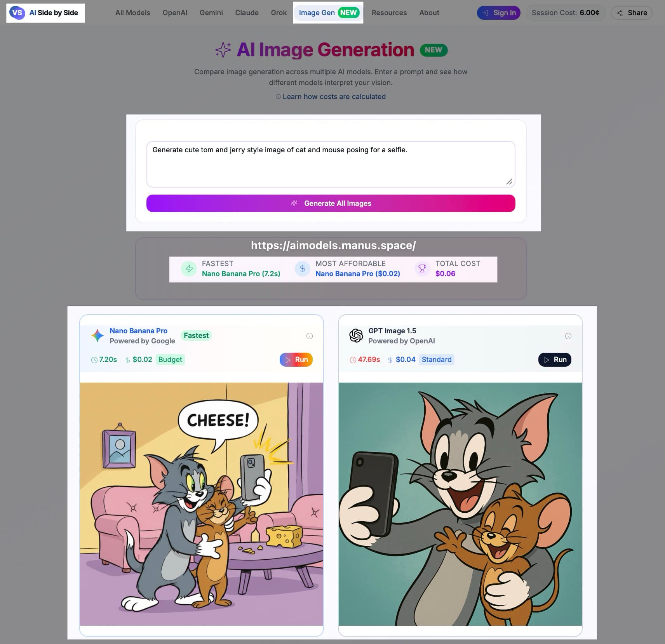The width and height of the screenshot is (665, 644).
Task: Click the VS logo icon
Action: (17, 12)
